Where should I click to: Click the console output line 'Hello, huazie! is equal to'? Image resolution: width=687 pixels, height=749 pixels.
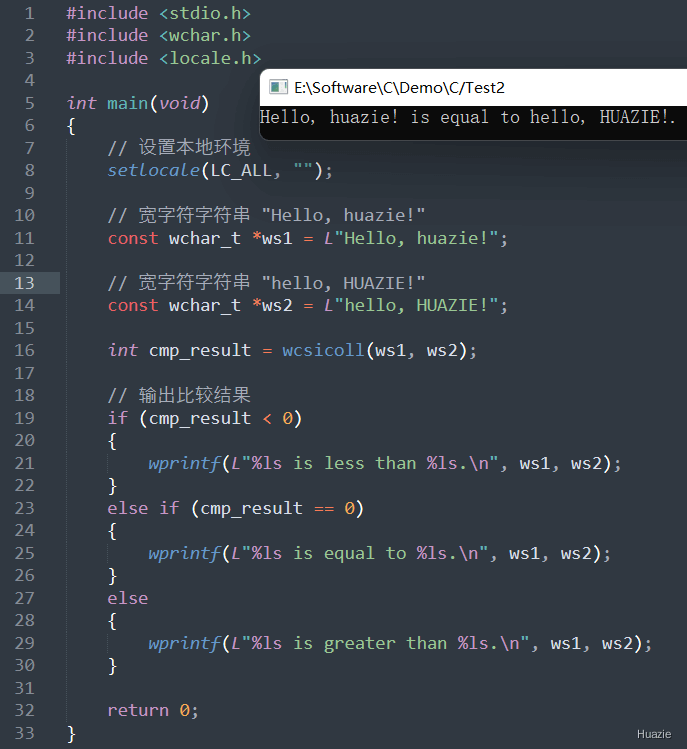tap(467, 118)
